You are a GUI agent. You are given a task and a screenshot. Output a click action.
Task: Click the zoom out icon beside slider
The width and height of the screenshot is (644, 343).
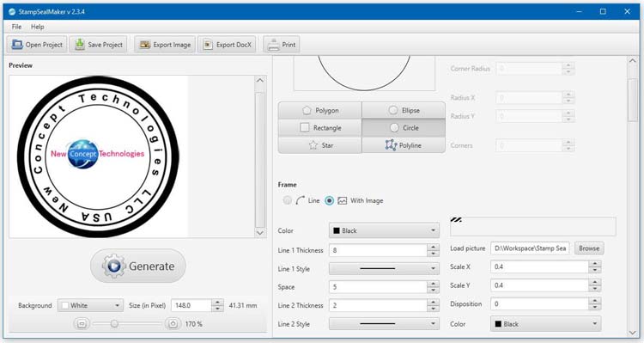point(82,324)
